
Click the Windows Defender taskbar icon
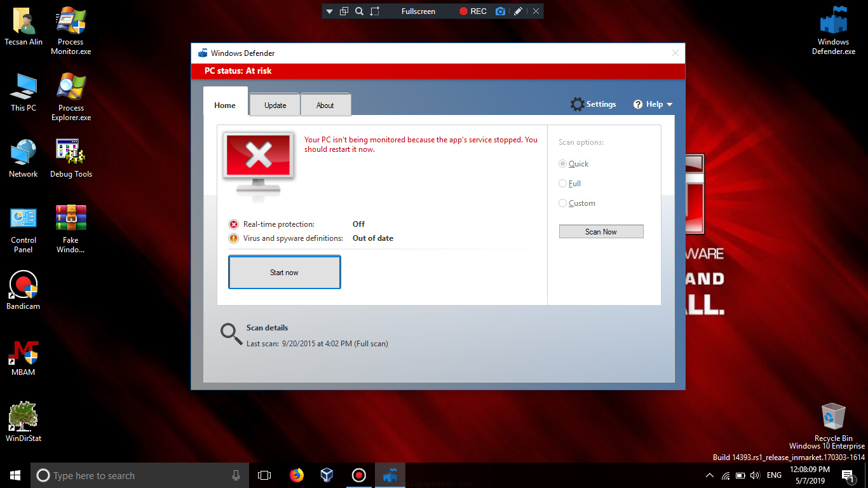(390, 475)
